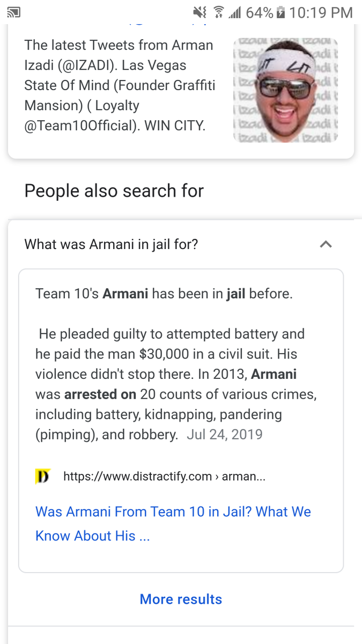Open the distractify.com URL breadcrumb

164,476
